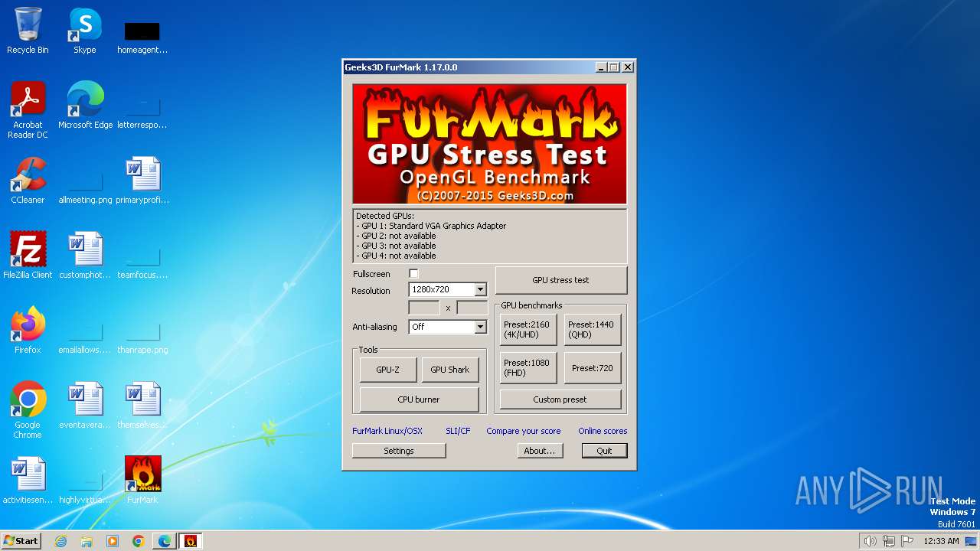Select the customphot... Word document icon
This screenshot has width=980, height=551.
click(85, 256)
